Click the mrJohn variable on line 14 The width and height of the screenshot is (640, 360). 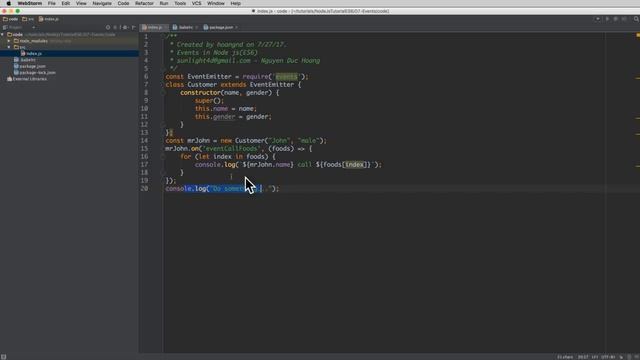[x=198, y=140]
